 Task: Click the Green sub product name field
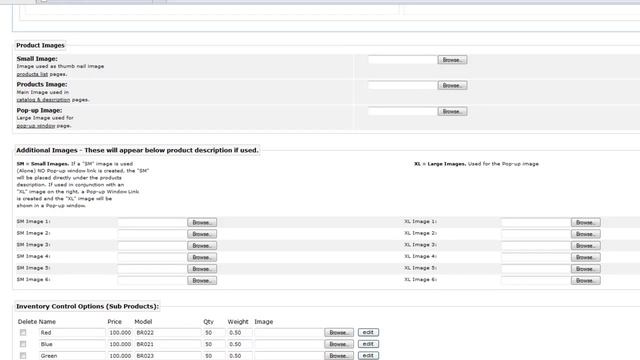coord(72,356)
